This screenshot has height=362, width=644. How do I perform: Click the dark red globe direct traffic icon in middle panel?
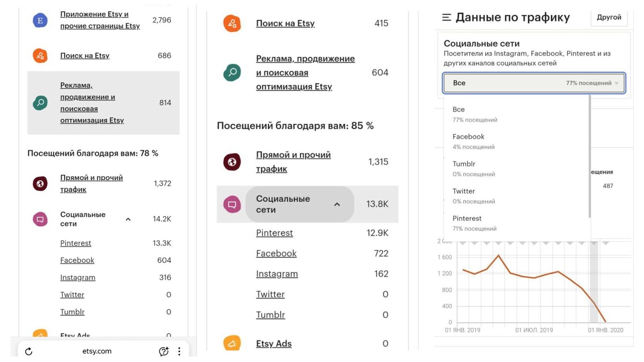pos(232,162)
